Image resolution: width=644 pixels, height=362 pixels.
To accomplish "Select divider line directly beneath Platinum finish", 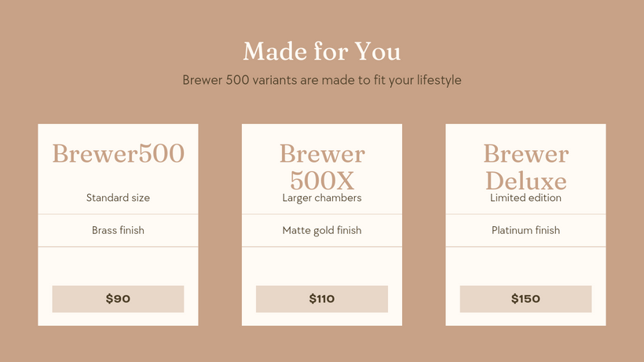I will point(525,247).
